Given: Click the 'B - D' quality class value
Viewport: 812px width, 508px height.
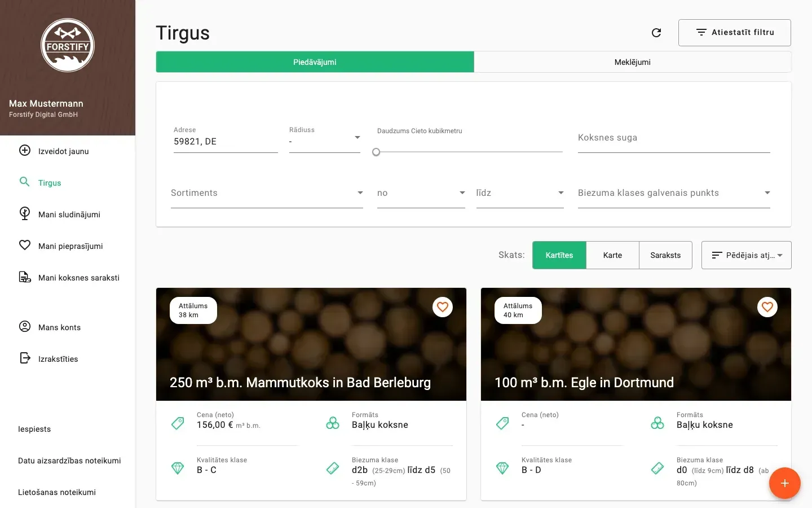Looking at the screenshot, I should coord(531,470).
